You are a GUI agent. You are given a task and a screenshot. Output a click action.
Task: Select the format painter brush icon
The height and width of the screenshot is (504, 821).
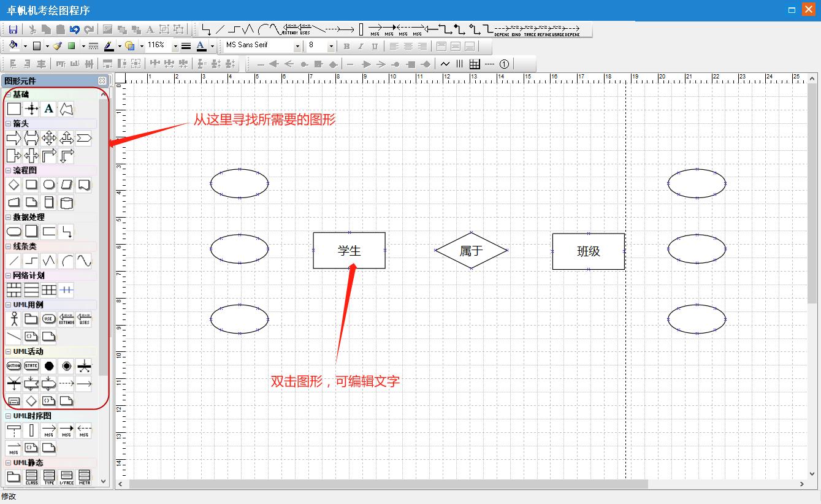[x=58, y=46]
